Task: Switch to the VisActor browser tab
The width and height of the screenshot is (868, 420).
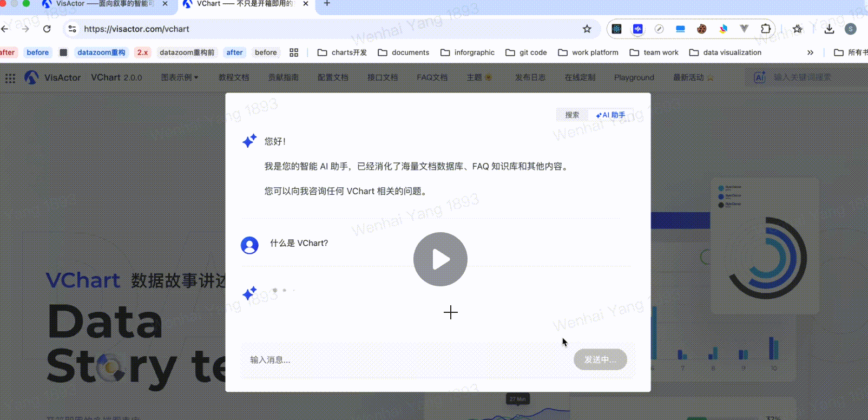Action: (x=106, y=4)
